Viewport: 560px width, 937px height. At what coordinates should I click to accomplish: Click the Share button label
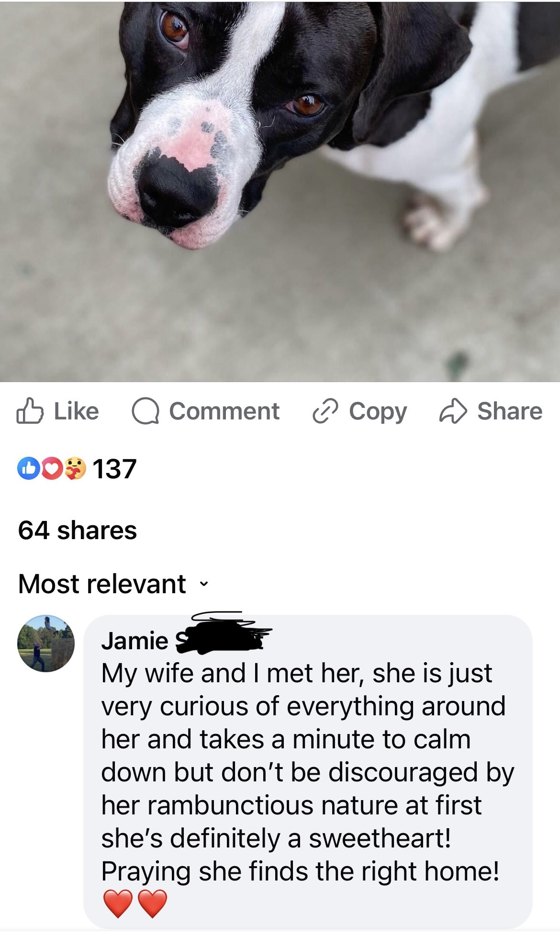[510, 411]
